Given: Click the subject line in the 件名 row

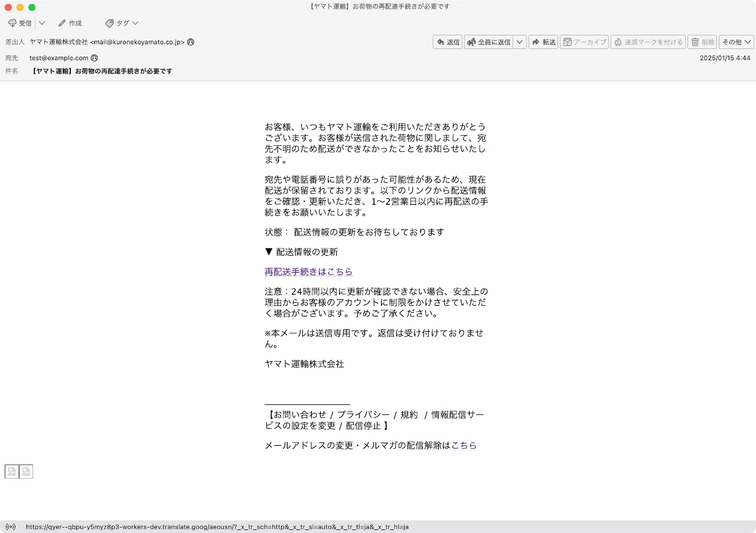Looking at the screenshot, I should coord(101,71).
